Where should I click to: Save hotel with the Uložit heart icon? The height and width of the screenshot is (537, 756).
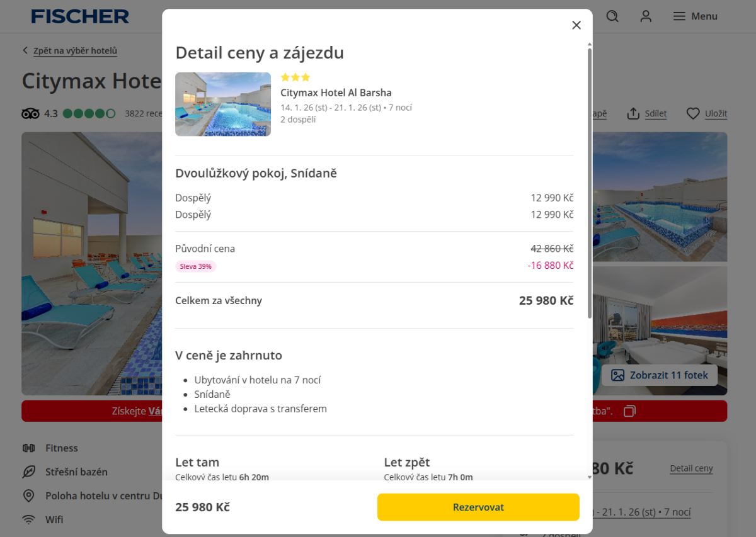tap(693, 113)
